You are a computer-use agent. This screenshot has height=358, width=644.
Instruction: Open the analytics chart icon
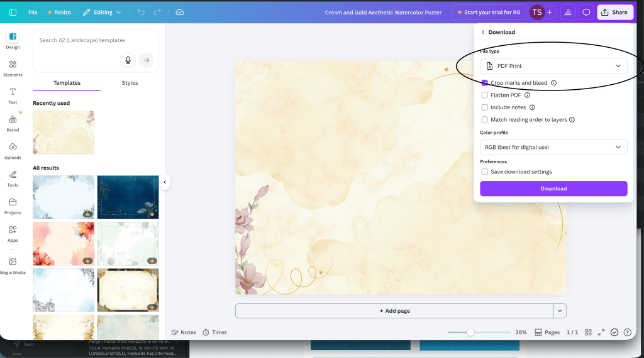pos(568,12)
